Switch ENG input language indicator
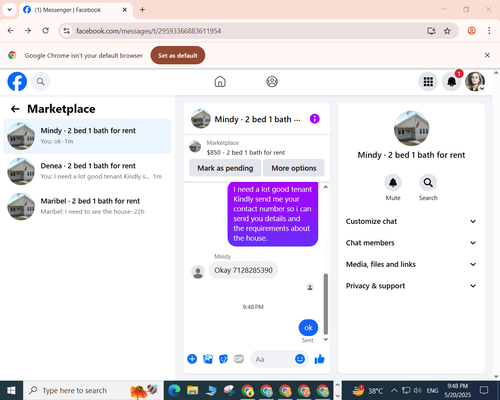 click(432, 390)
